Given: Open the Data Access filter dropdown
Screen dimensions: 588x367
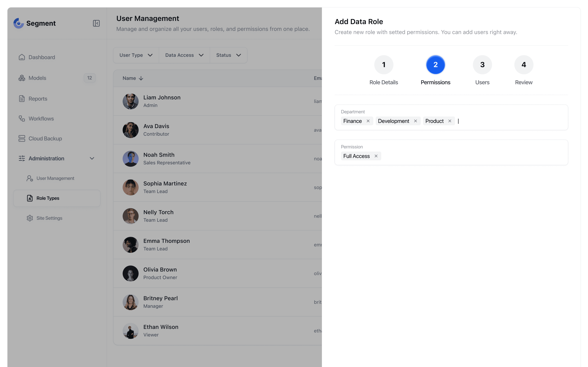Looking at the screenshot, I should coord(184,55).
